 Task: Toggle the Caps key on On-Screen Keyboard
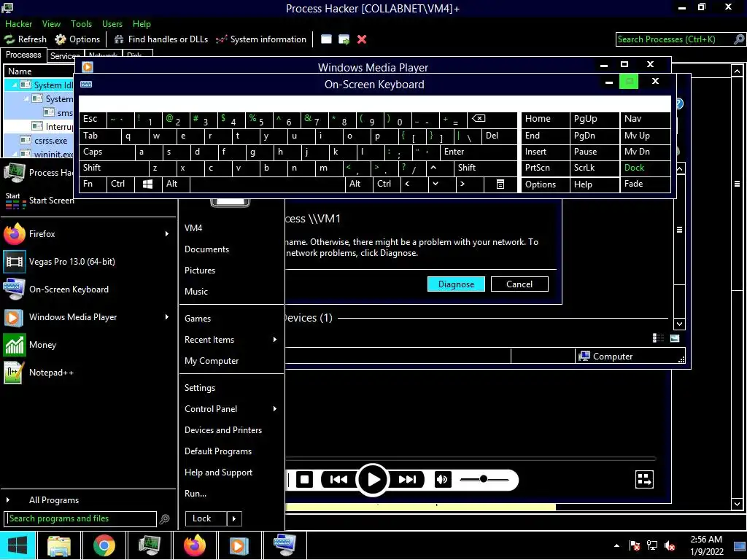pyautogui.click(x=107, y=152)
